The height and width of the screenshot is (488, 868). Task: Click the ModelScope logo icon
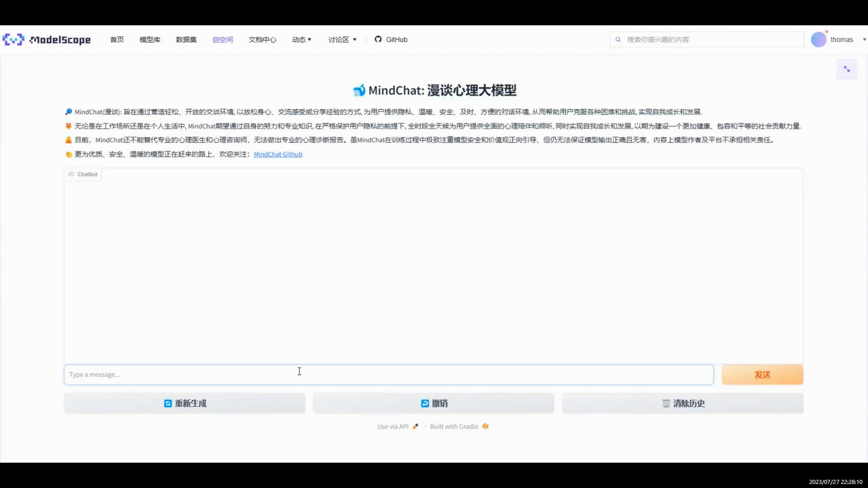point(14,39)
